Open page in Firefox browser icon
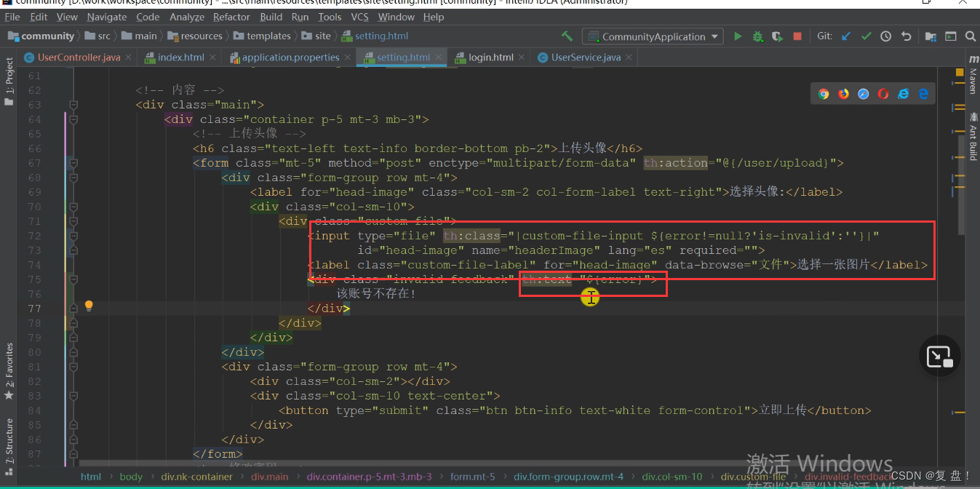Viewport: 980px width, 489px height. [x=843, y=93]
